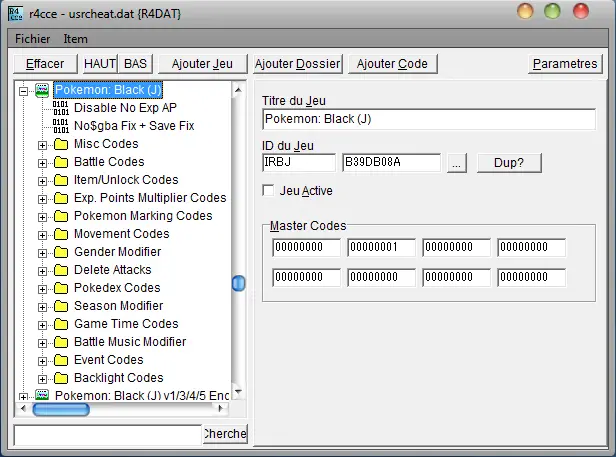
Task: Click the Battle Music Modifier folder icon
Action: coord(61,342)
